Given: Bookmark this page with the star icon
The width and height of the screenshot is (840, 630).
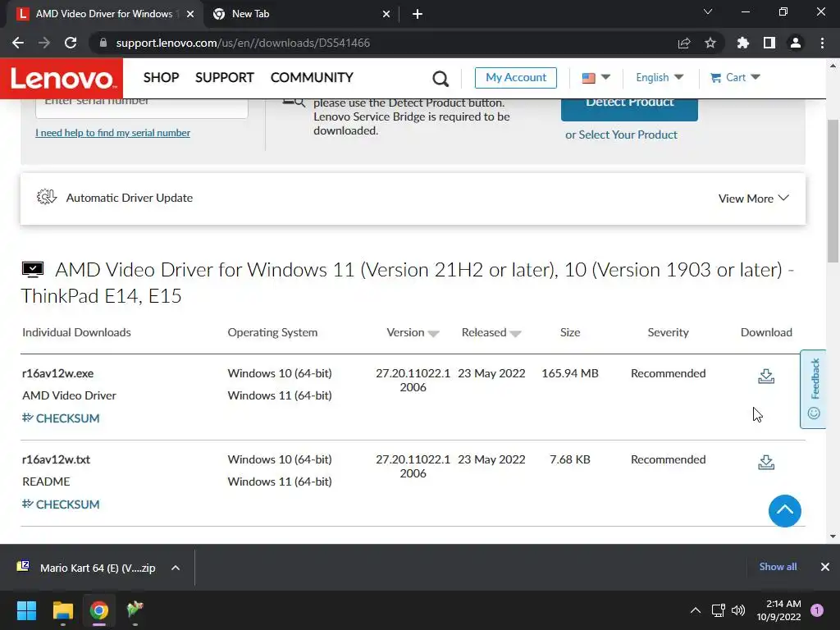Looking at the screenshot, I should coord(710,43).
